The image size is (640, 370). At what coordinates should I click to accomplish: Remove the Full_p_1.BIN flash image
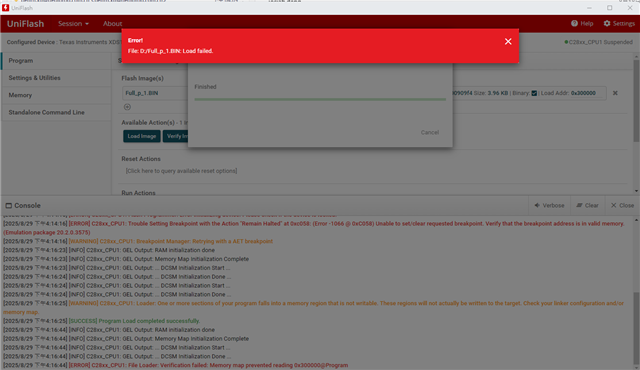pos(615,93)
